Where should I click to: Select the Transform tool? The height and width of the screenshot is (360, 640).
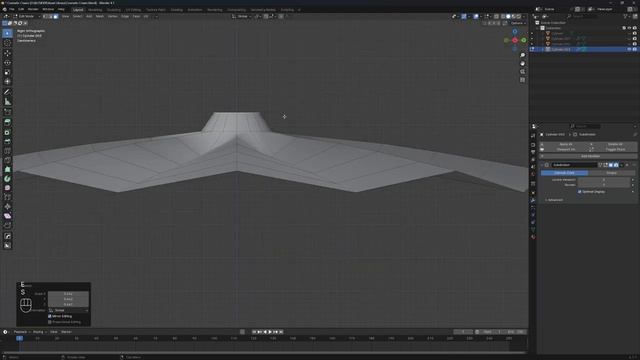click(x=7, y=82)
